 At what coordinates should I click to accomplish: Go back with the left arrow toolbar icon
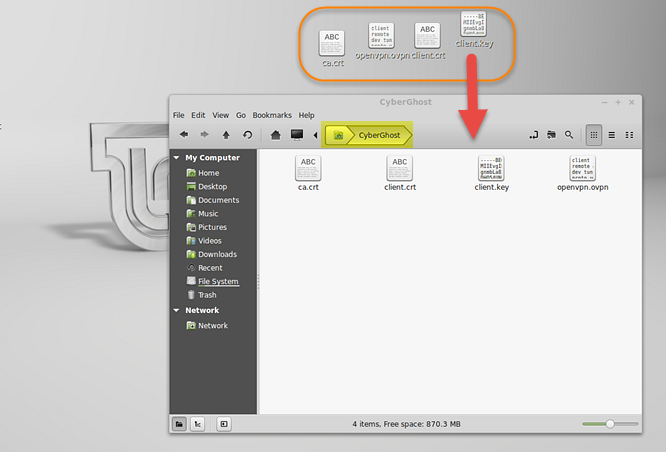click(x=184, y=135)
